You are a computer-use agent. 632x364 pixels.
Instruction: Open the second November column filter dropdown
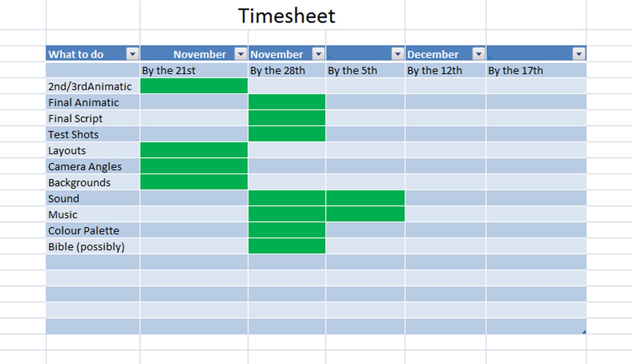click(x=318, y=54)
